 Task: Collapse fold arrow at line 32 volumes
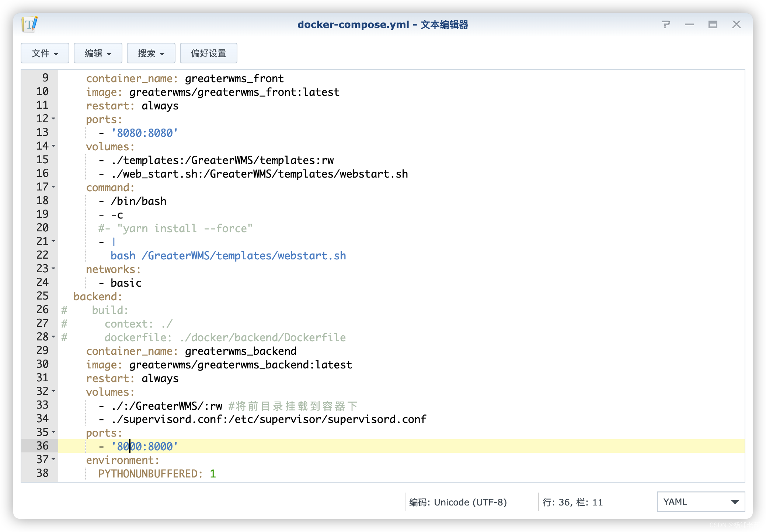[x=54, y=391]
